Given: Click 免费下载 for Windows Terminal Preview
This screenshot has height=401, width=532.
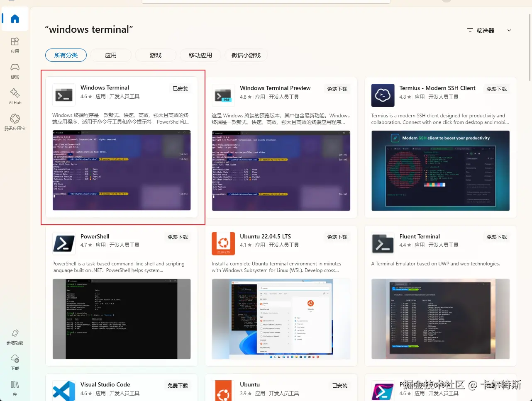Looking at the screenshot, I should [337, 88].
